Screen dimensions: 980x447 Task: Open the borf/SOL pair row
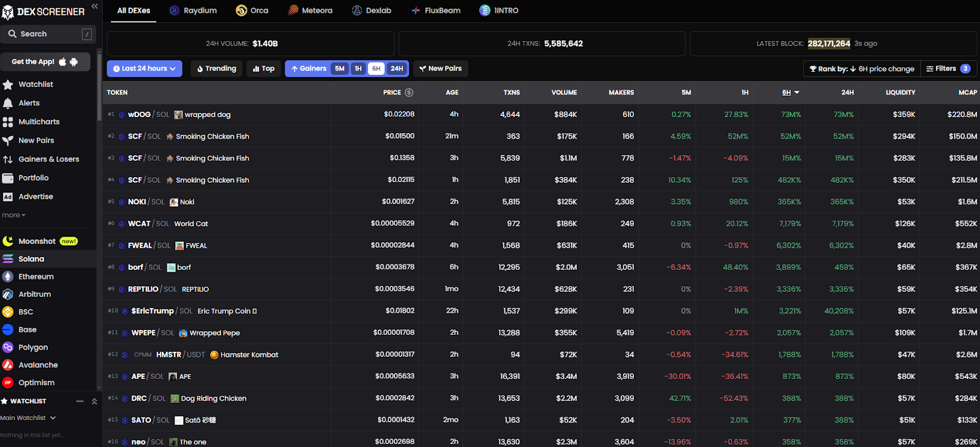coord(541,267)
